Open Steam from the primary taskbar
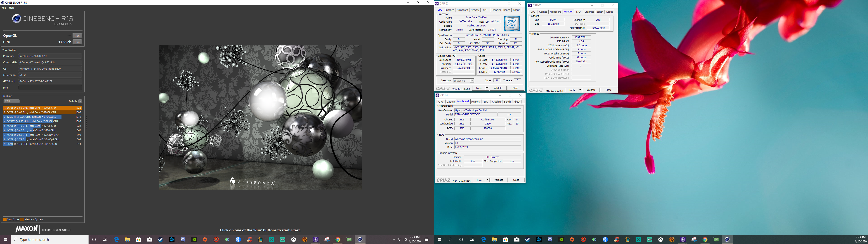The width and height of the screenshot is (868, 244). (x=160, y=240)
